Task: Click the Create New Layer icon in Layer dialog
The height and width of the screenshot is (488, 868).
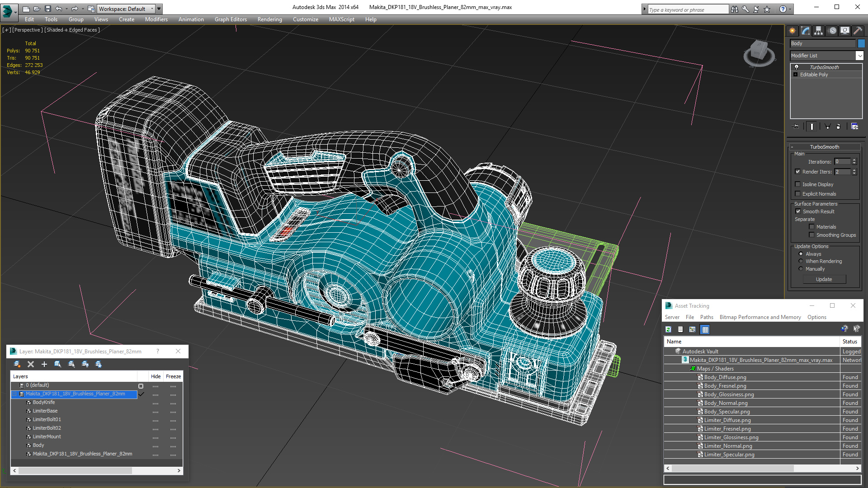Action: [x=17, y=364]
